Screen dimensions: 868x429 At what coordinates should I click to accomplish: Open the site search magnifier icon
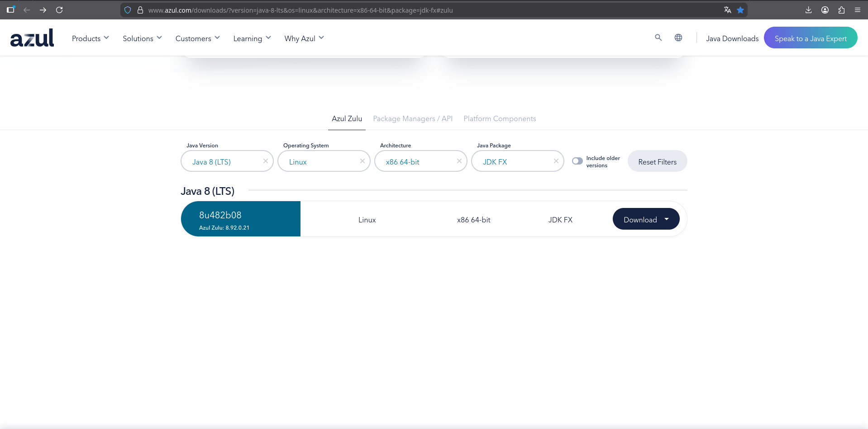(x=658, y=38)
